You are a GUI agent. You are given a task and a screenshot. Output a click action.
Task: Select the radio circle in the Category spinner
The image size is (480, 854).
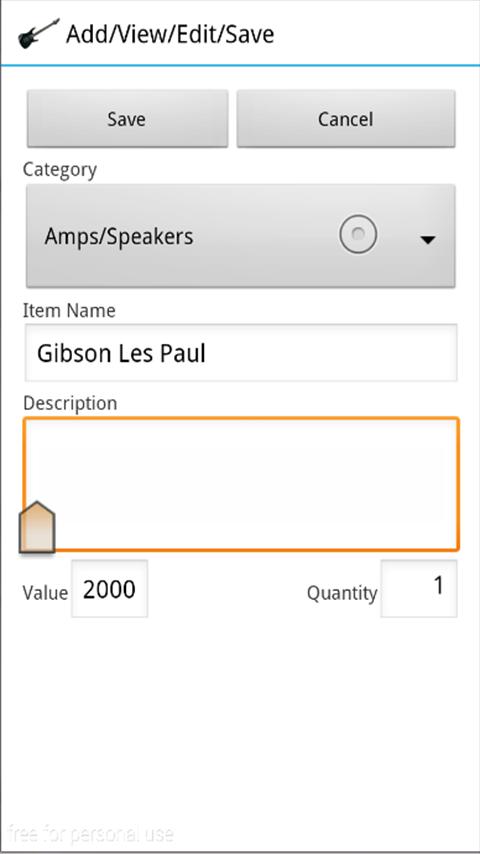tap(358, 234)
